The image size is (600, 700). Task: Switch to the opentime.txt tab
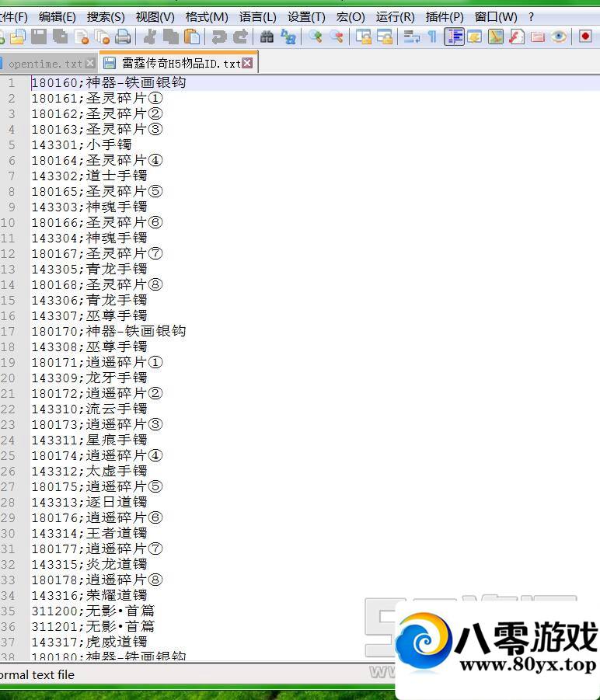pos(45,64)
